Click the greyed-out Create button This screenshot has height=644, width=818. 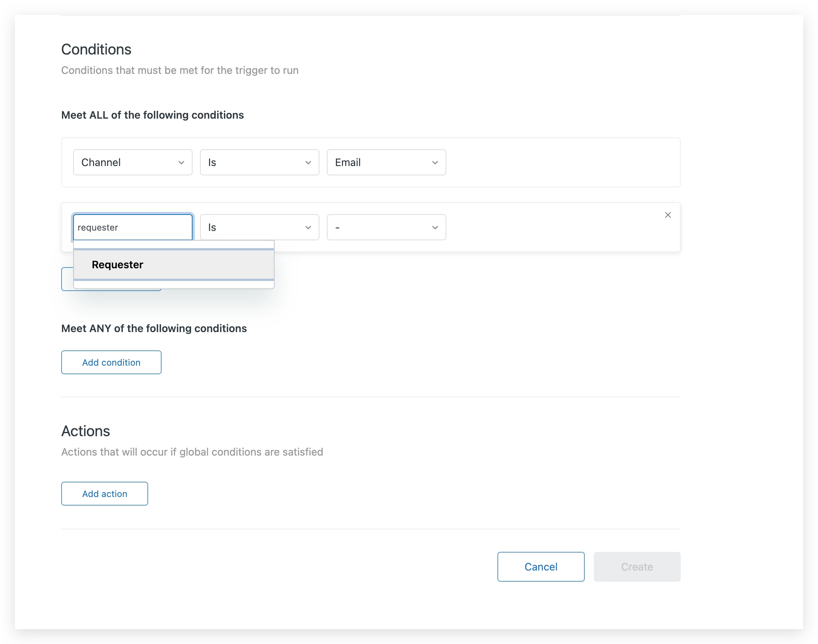[x=637, y=567]
